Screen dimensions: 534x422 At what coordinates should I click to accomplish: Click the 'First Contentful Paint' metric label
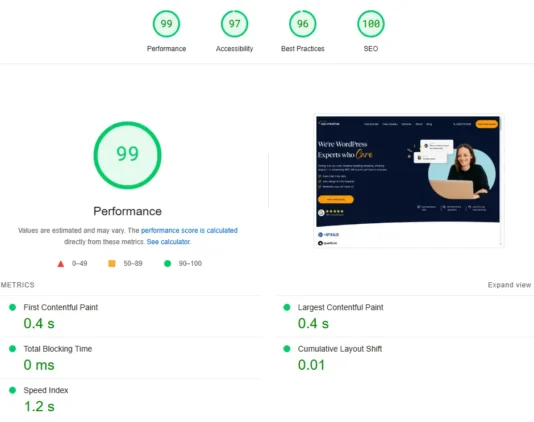(x=61, y=308)
